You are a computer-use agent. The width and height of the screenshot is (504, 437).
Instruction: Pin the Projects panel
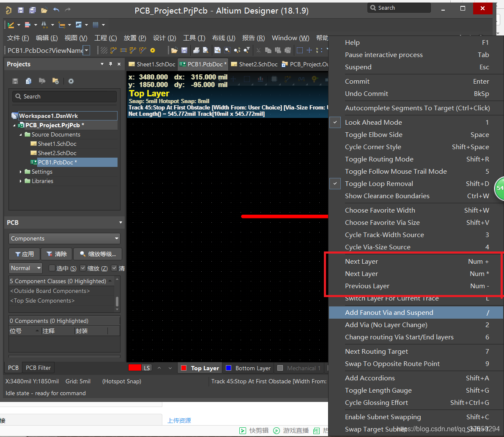coord(111,64)
